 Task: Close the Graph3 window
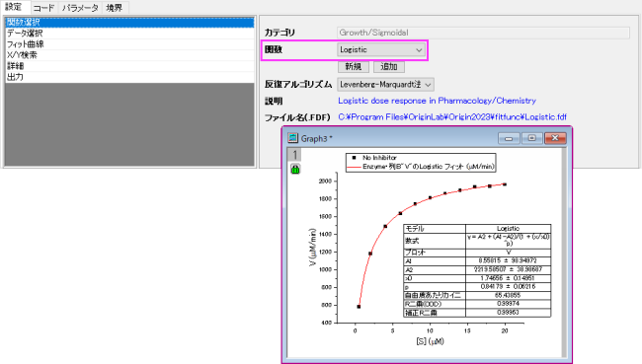pyautogui.click(x=555, y=139)
